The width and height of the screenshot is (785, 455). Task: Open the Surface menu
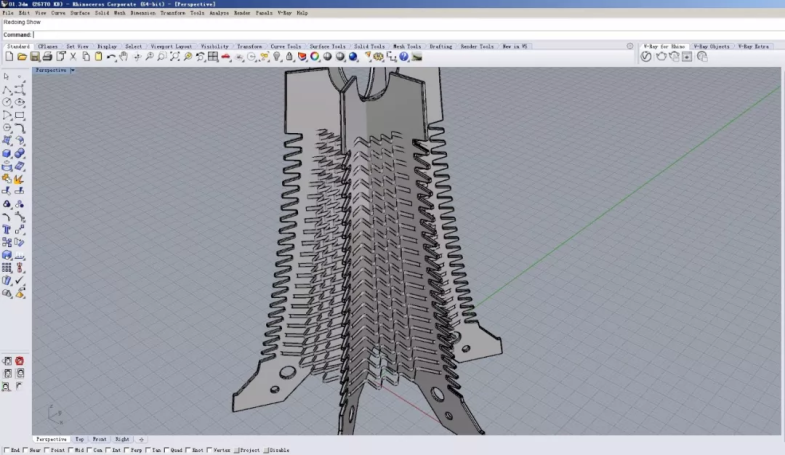(80, 13)
